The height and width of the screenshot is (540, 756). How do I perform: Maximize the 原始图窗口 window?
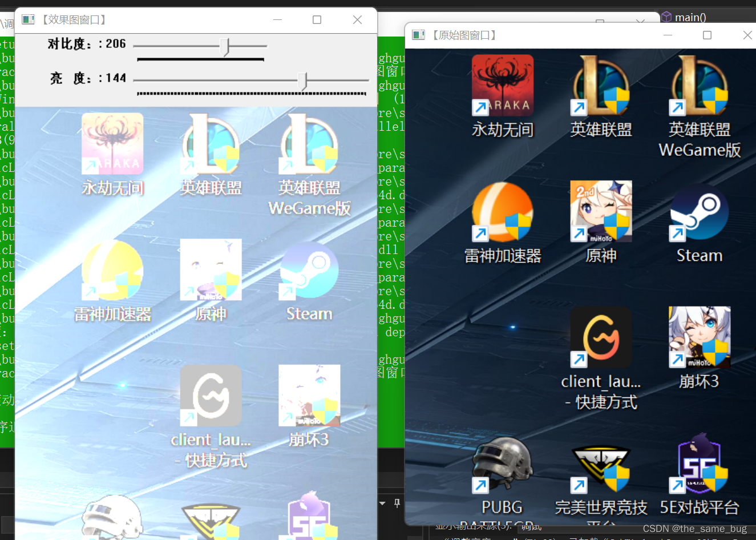pyautogui.click(x=707, y=35)
